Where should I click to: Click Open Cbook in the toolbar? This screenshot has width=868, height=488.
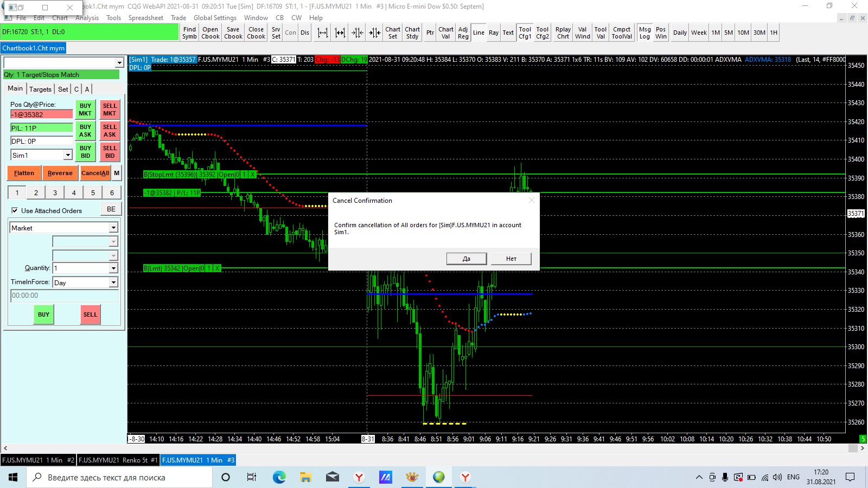tap(210, 33)
